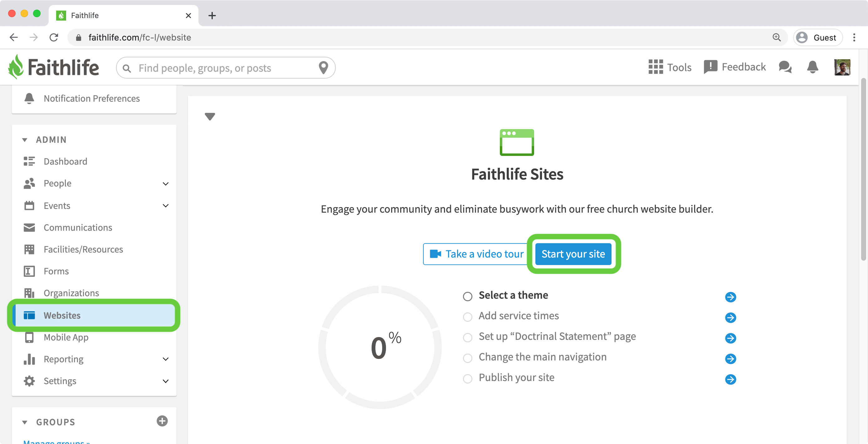Open browser three-dot menu
This screenshot has width=868, height=444.
[854, 37]
